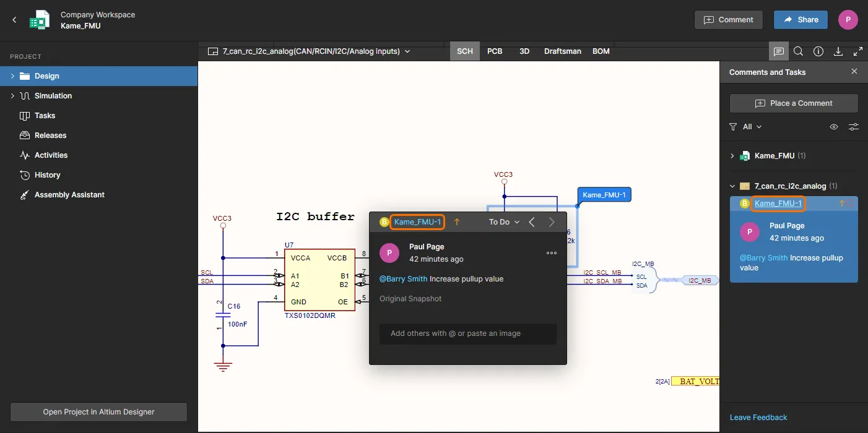Click the search magnifier icon in toolbar

point(799,51)
